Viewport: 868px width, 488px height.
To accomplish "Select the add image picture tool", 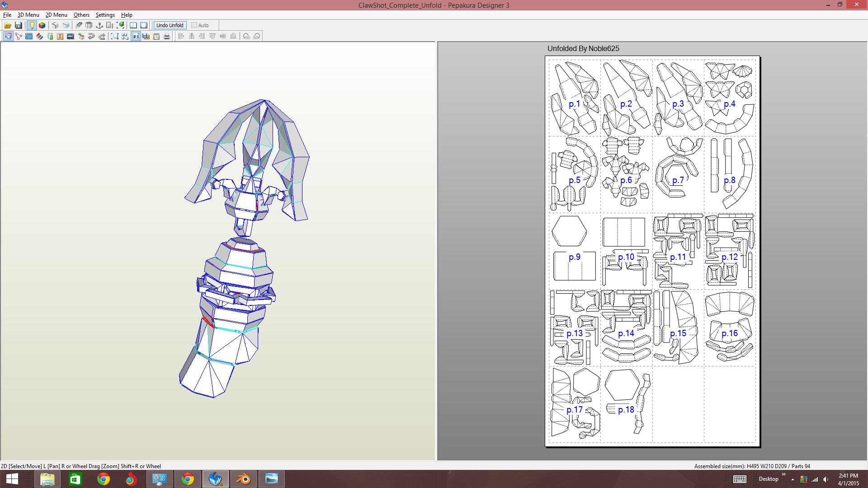I will (71, 36).
